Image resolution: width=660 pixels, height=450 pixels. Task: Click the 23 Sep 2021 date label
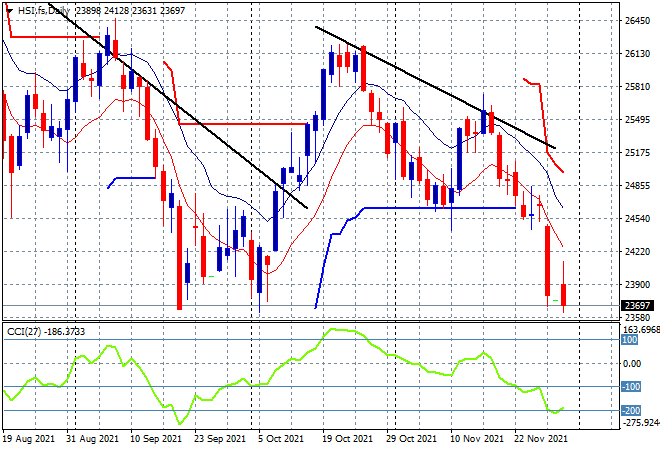pos(220,439)
